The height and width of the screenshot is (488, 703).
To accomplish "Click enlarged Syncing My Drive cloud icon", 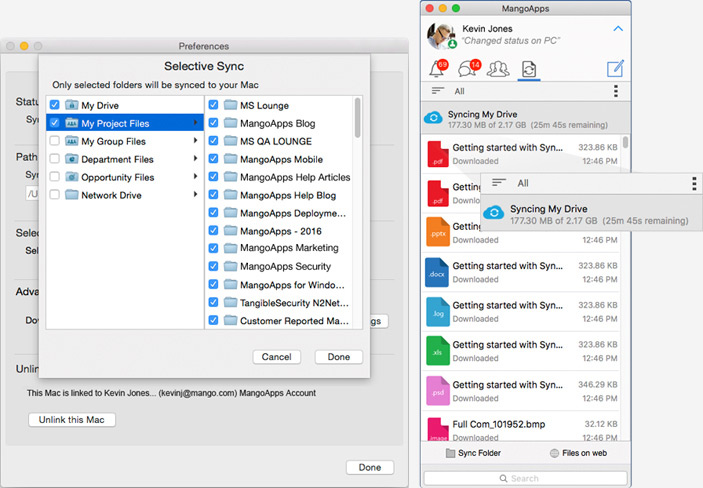I will click(x=494, y=212).
